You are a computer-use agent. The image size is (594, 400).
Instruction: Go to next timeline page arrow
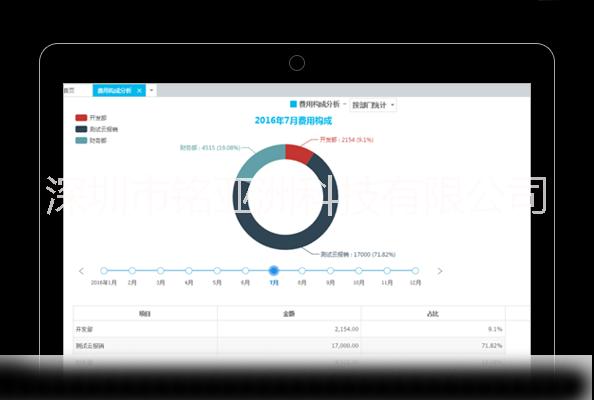(x=440, y=271)
